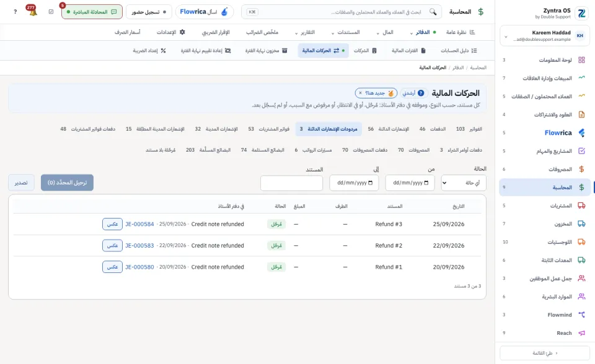The image size is (595, 364).
Task: Click the search magnifier icon
Action: [433, 12]
